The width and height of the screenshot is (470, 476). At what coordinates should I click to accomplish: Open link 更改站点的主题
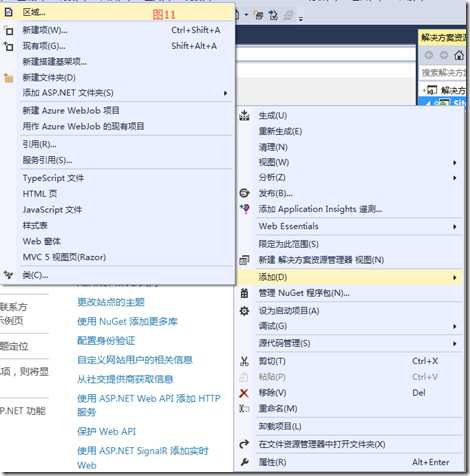pyautogui.click(x=111, y=302)
